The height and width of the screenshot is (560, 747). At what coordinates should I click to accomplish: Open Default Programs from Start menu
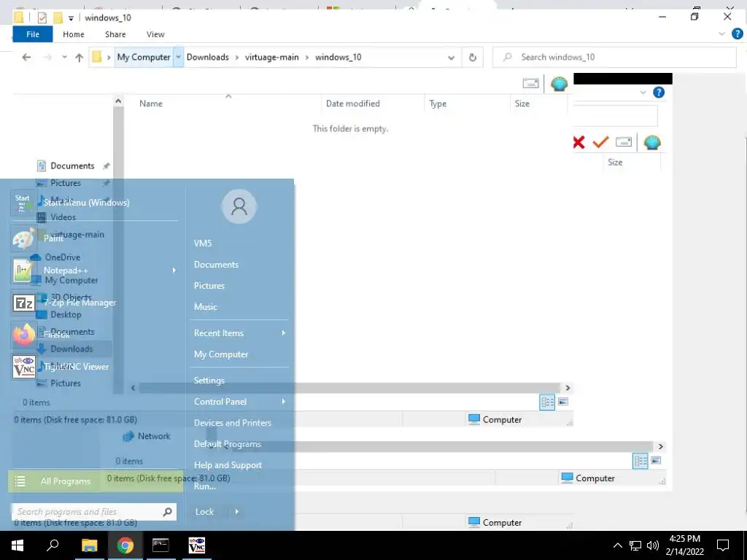point(228,444)
